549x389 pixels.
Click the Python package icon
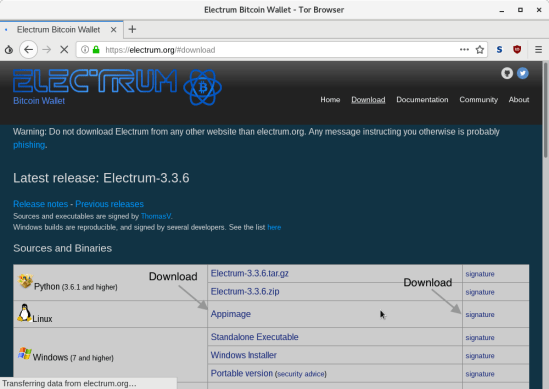coord(25,281)
